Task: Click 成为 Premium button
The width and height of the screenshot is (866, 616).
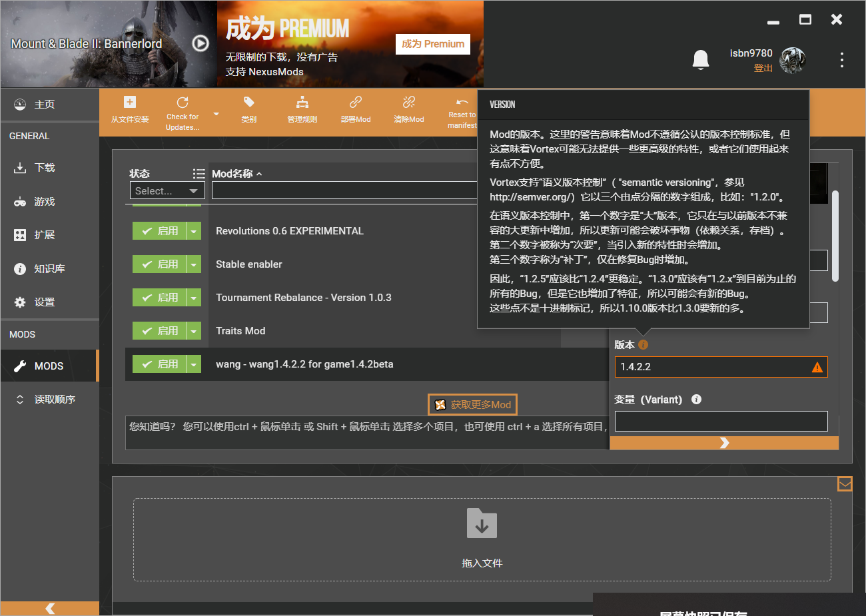Action: (433, 44)
